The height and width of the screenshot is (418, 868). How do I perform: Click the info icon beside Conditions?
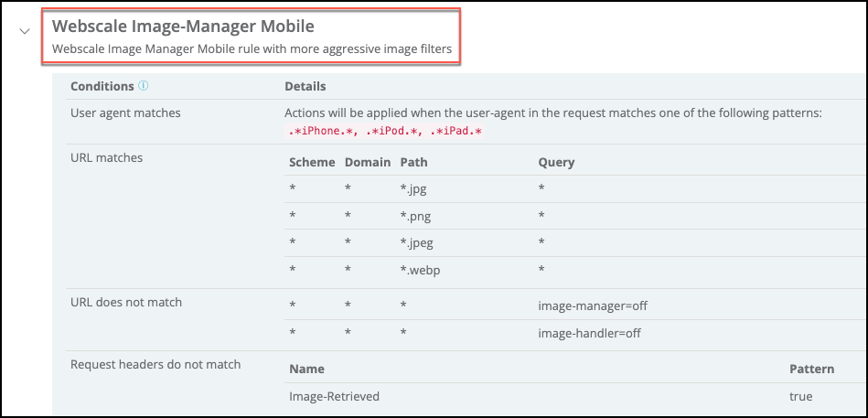144,87
